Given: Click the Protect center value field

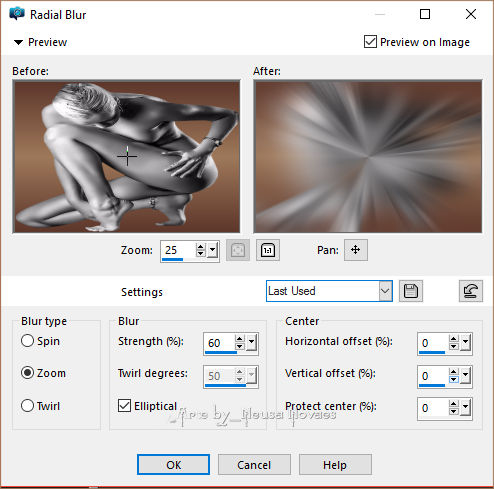Looking at the screenshot, I should tap(433, 408).
